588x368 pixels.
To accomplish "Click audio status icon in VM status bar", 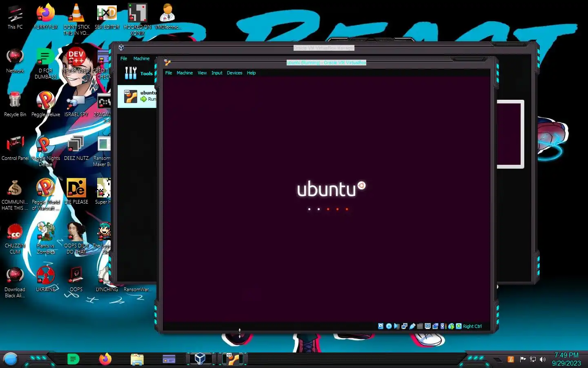I will click(x=396, y=326).
